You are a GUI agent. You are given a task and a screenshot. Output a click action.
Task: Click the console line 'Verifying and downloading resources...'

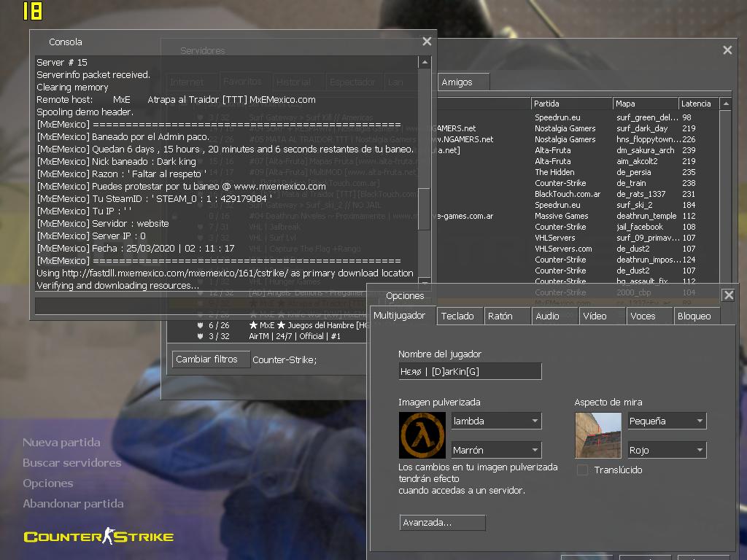(x=117, y=286)
